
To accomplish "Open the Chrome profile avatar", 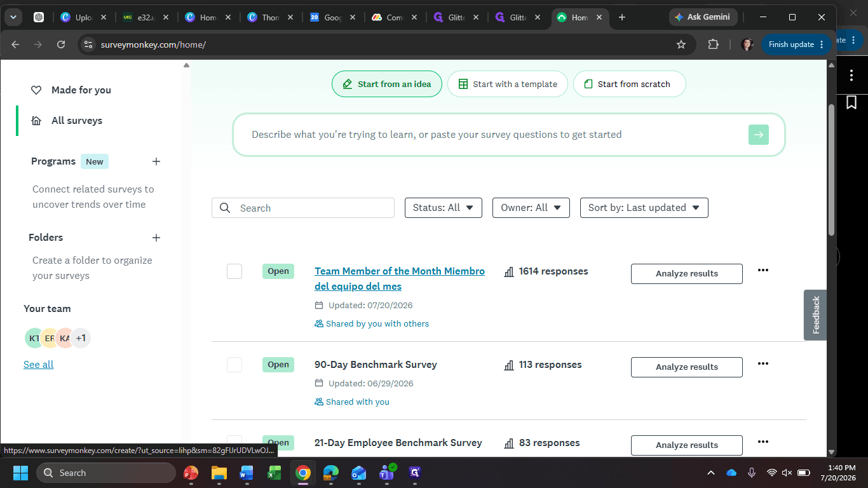I will [x=747, y=44].
